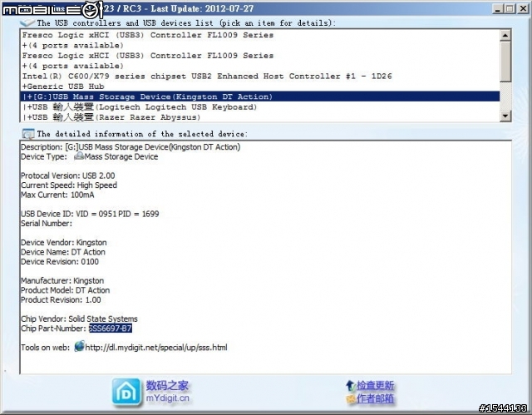The image size is (532, 415).
Task: Click the 'Device Vendor: Kingston' line
Action: [x=64, y=243]
